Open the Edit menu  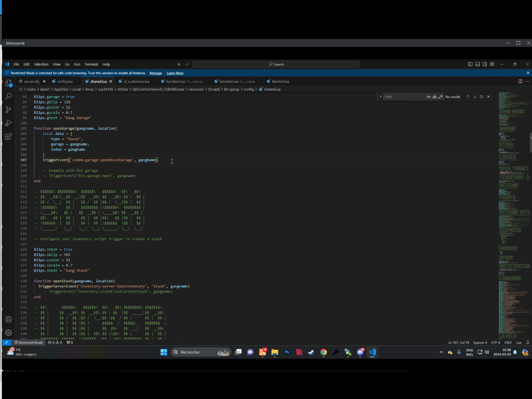coord(27,64)
